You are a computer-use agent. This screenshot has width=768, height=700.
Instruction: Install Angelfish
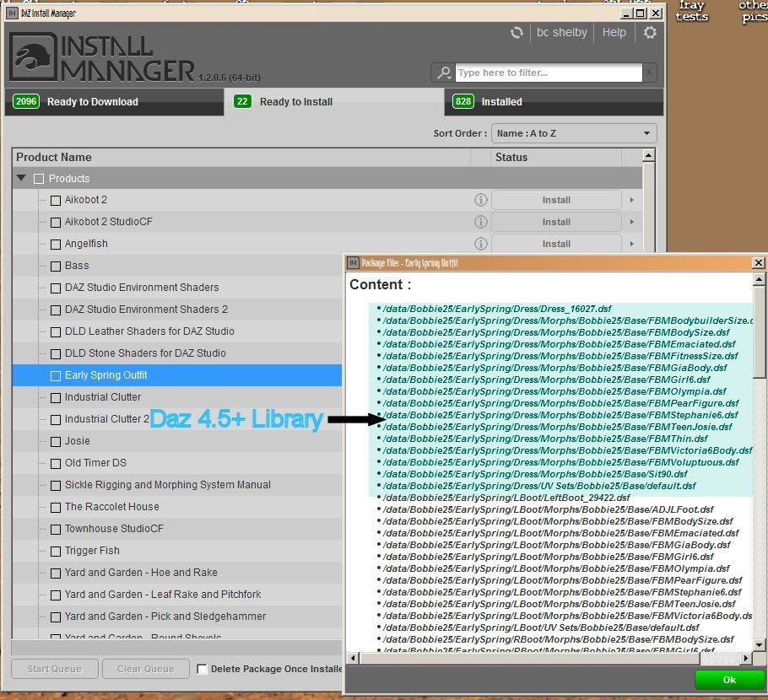click(556, 244)
